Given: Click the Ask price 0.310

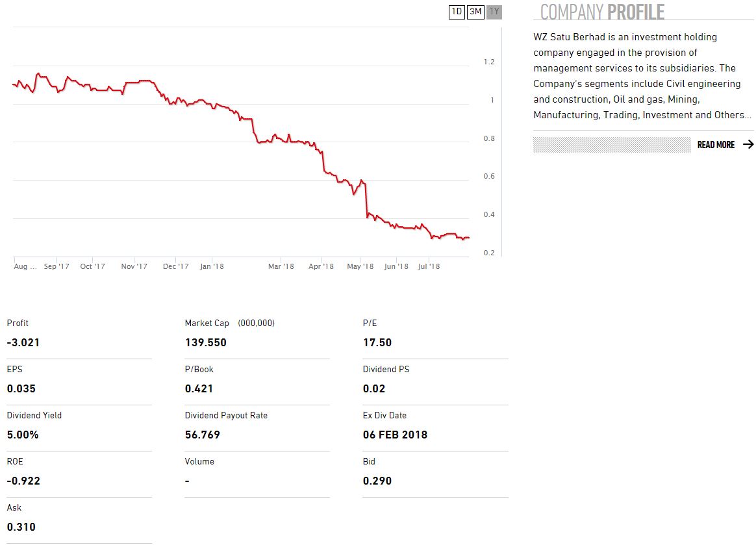Looking at the screenshot, I should (21, 527).
